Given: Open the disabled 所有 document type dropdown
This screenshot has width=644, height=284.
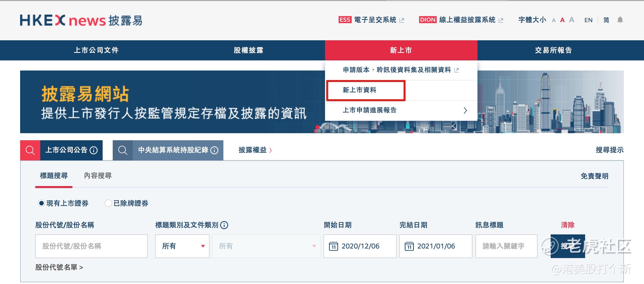Looking at the screenshot, I should 266,246.
